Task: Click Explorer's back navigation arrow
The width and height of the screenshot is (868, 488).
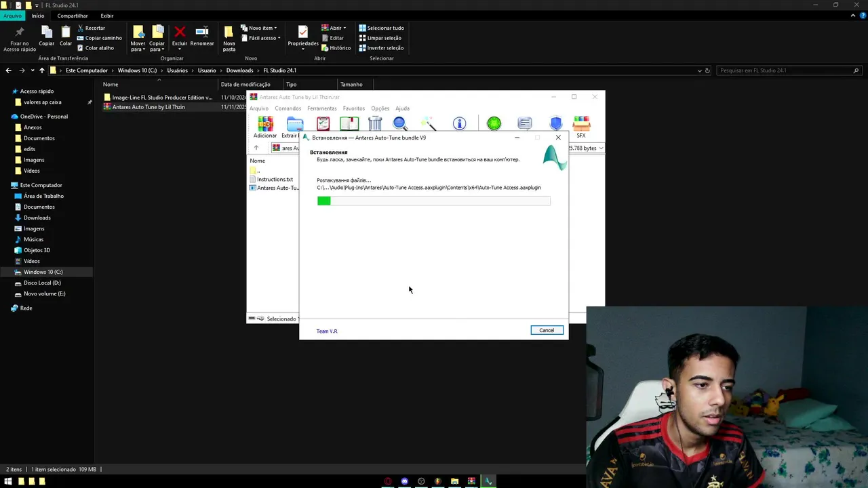Action: 8,70
